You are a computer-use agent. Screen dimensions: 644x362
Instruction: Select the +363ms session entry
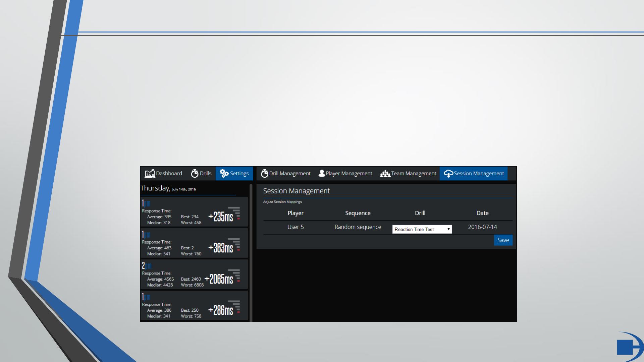pyautogui.click(x=194, y=243)
